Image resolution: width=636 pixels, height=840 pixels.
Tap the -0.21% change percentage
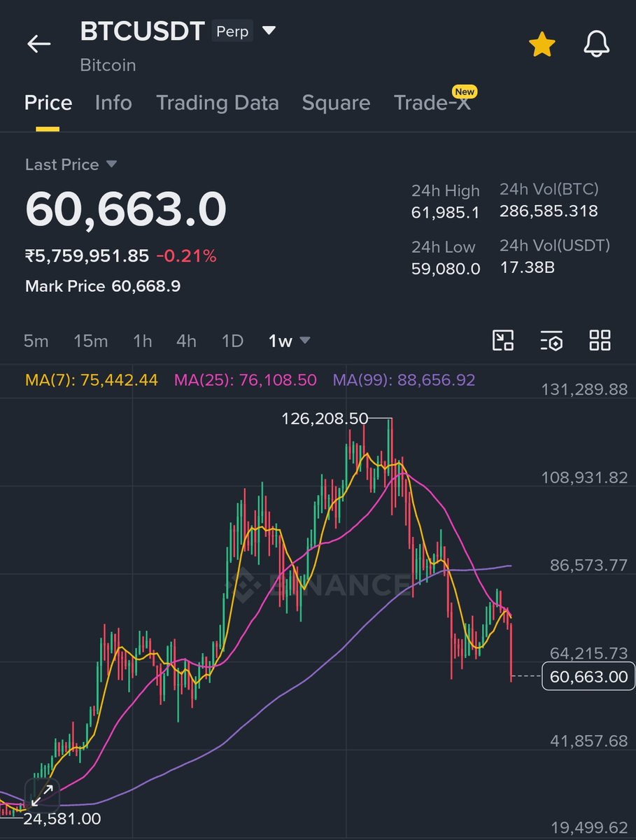[186, 256]
